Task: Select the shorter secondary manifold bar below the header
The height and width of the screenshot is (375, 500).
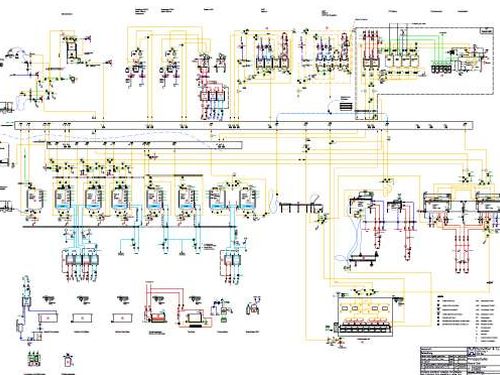Action: (145, 145)
